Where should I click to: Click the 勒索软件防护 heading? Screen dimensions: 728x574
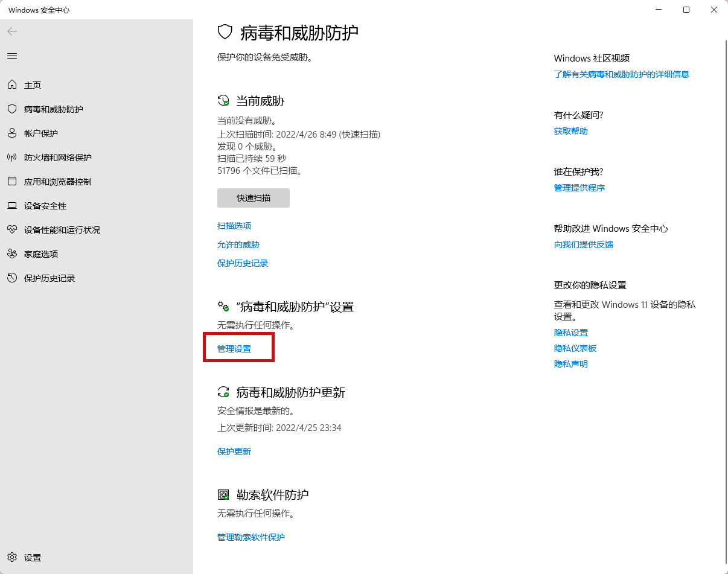pos(272,495)
